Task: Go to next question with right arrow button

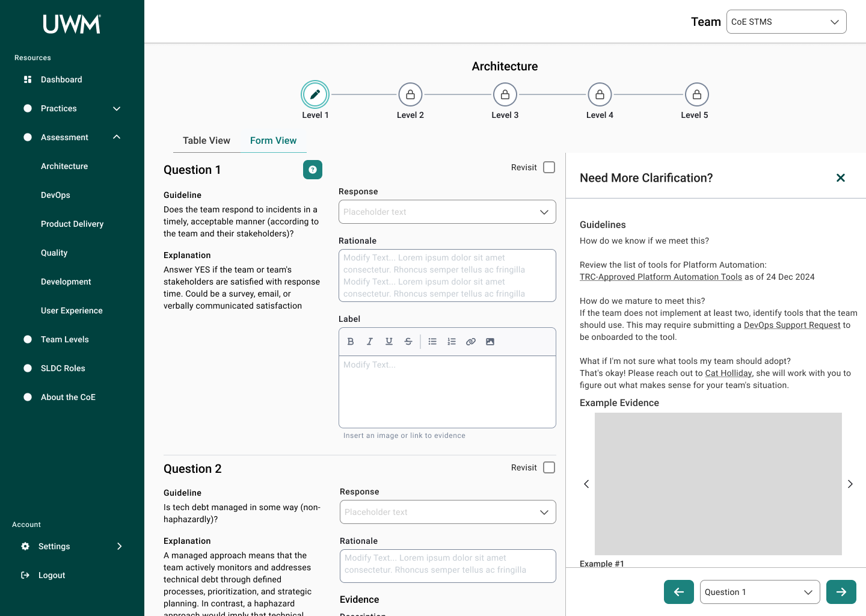Action: click(841, 592)
